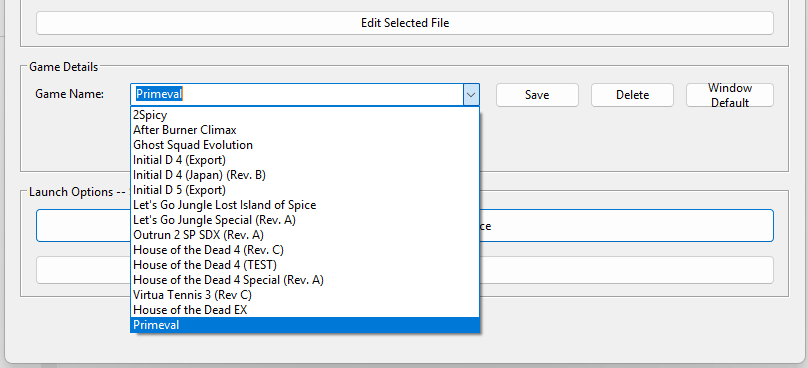The width and height of the screenshot is (808, 368).
Task: Save the game details
Action: coord(537,95)
